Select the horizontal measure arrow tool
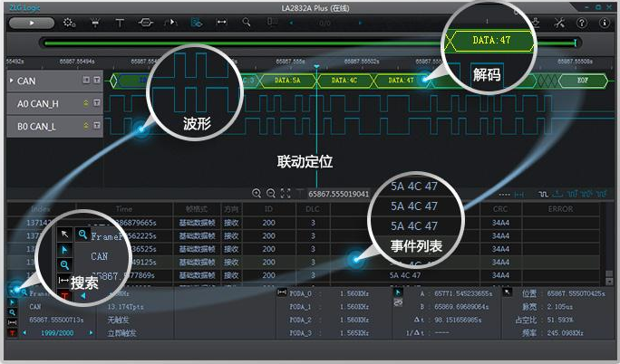 221,23
